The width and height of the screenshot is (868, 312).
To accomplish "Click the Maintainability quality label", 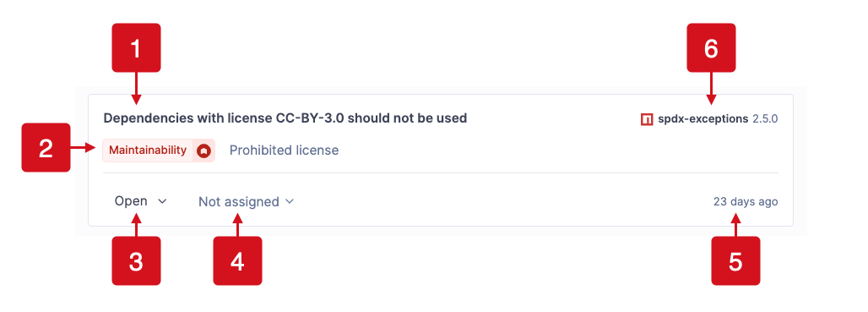I will (148, 151).
